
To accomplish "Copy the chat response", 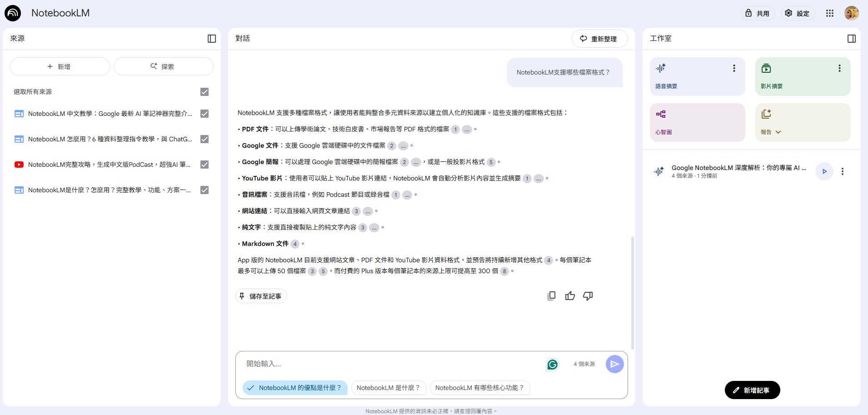I will tap(551, 296).
